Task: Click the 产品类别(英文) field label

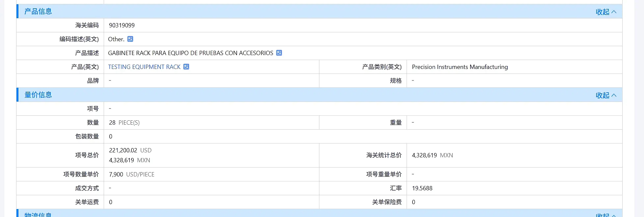Action: point(382,67)
